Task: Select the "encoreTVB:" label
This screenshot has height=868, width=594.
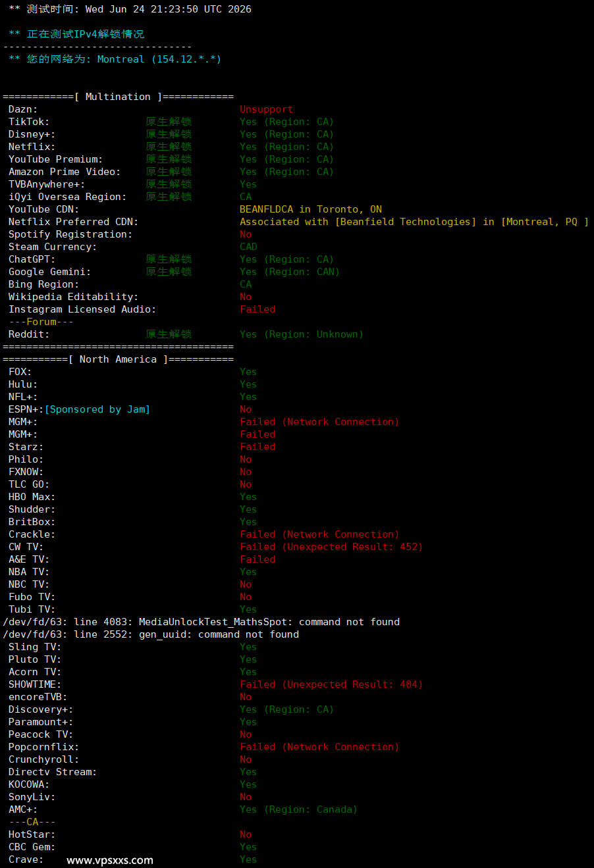Action: tap(38, 697)
